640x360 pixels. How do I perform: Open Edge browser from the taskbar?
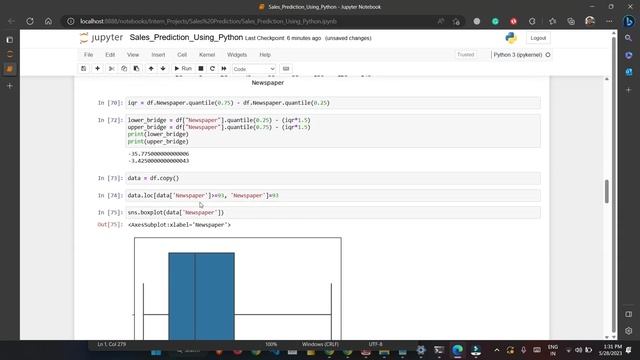[457, 350]
